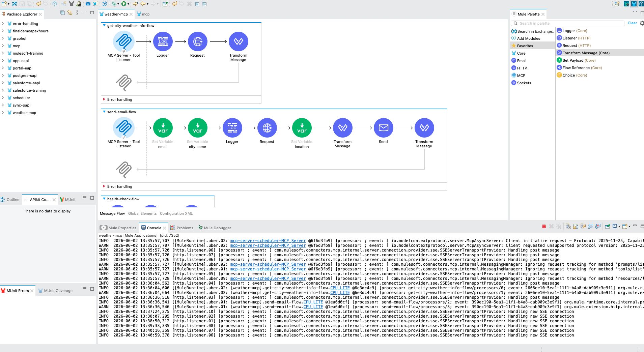The height and width of the screenshot is (352, 644).
Task: Close the weather-mcp editor tab
Action: [x=131, y=14]
